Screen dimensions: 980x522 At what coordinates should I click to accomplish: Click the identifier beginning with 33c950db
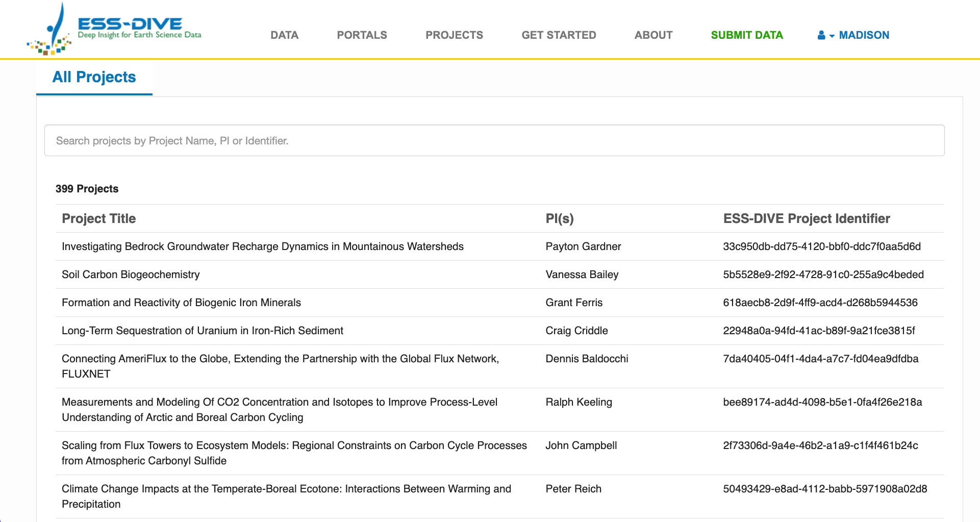click(x=821, y=246)
